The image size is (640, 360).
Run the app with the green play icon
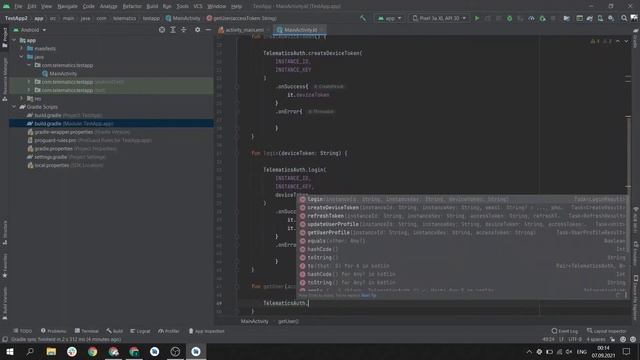477,18
